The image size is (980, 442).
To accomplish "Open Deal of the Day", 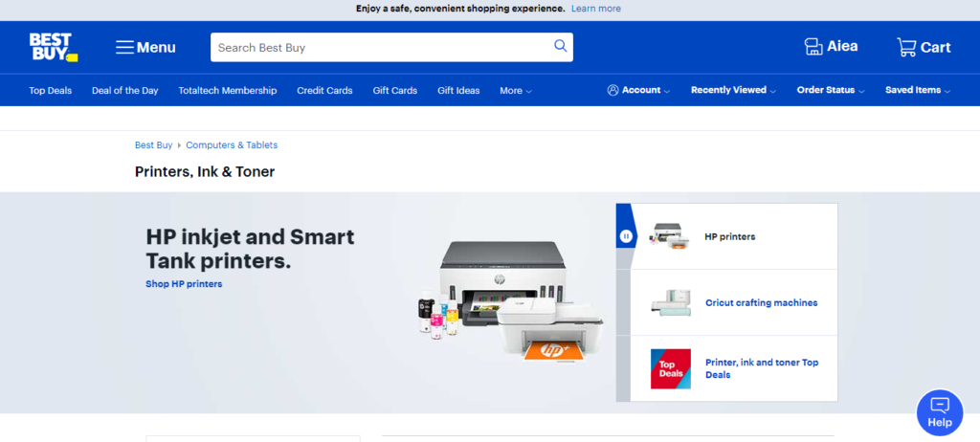I will [125, 91].
